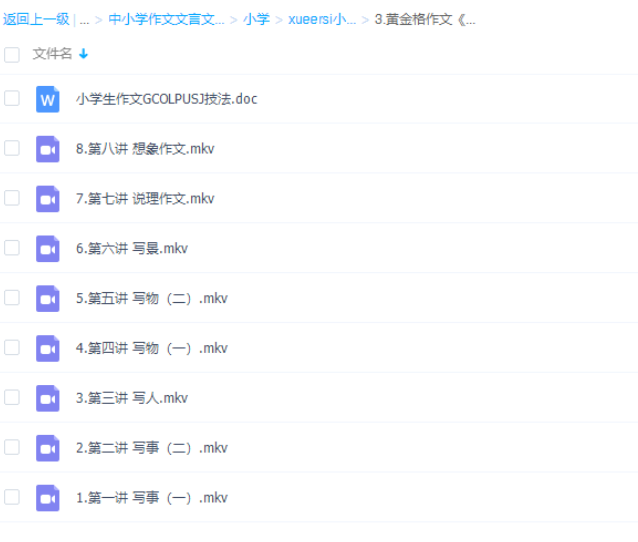Viewport: 638px width, 542px height.
Task: Open file 8.第八讲 想象作文.mkv
Action: pos(145,149)
